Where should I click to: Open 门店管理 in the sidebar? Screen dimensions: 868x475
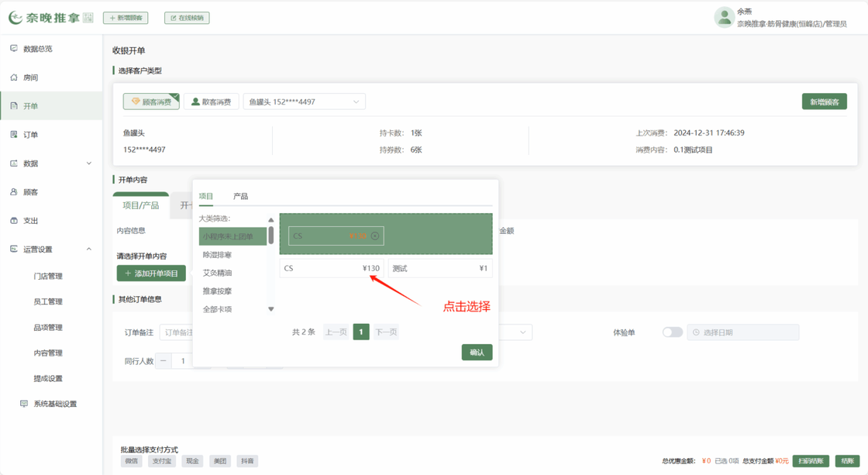[x=48, y=277]
